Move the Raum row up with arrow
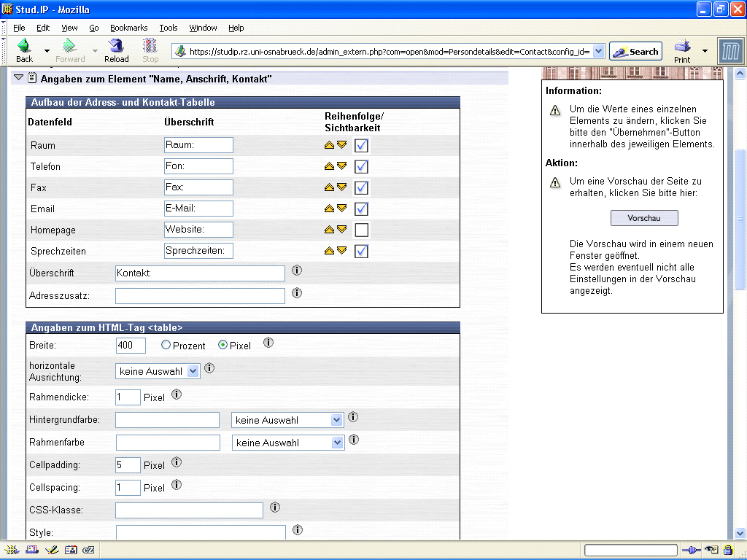The height and width of the screenshot is (560, 747). click(x=329, y=145)
